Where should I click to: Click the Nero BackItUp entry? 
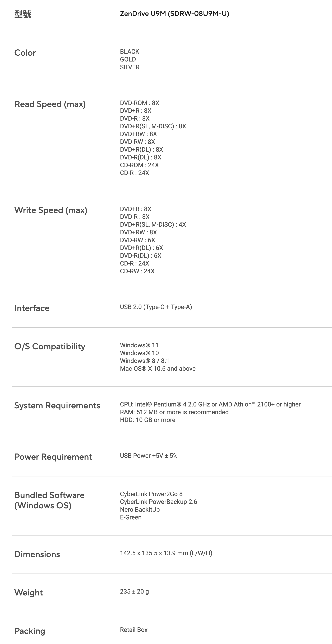click(140, 509)
